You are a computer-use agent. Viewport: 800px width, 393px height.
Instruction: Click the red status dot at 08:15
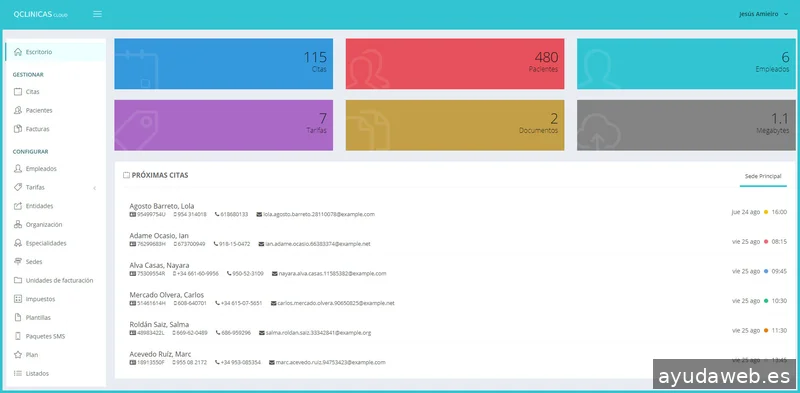coord(766,242)
